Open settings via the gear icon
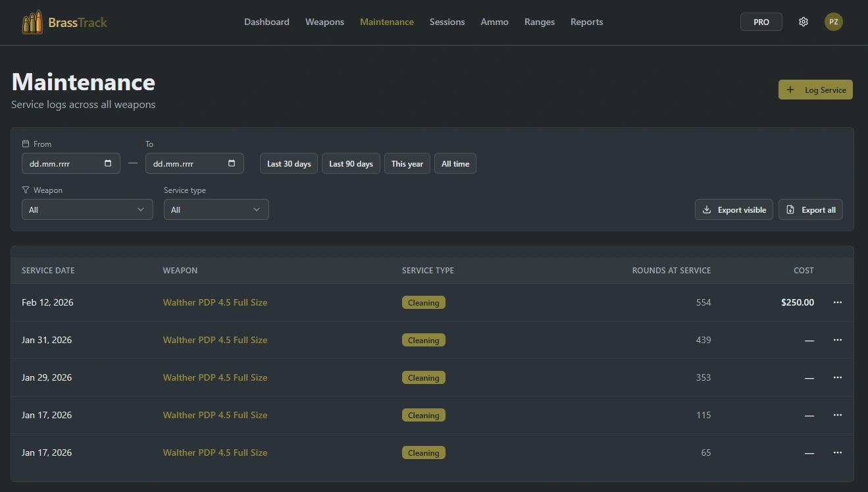Image resolution: width=868 pixels, height=492 pixels. coord(803,22)
